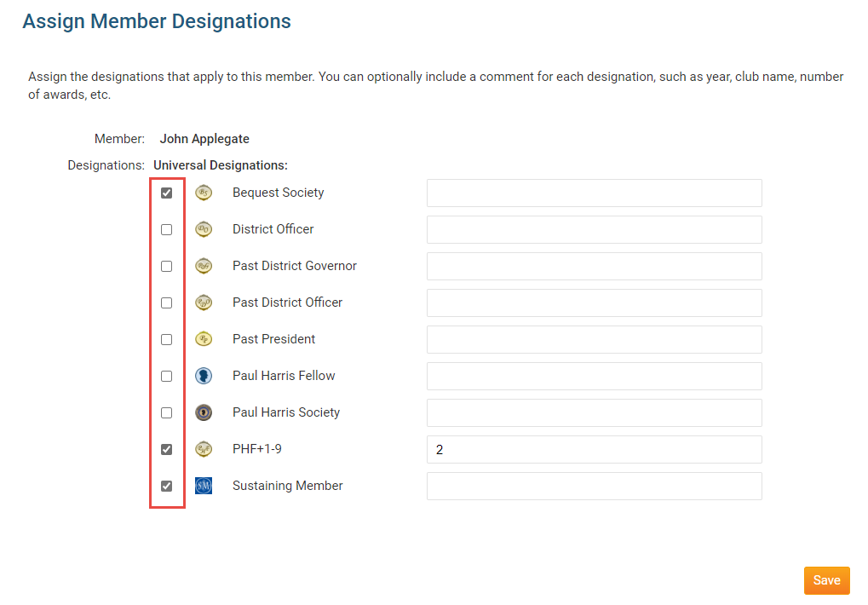This screenshot has width=868, height=605.
Task: Click the Past District Governor badge icon
Action: tap(203, 266)
